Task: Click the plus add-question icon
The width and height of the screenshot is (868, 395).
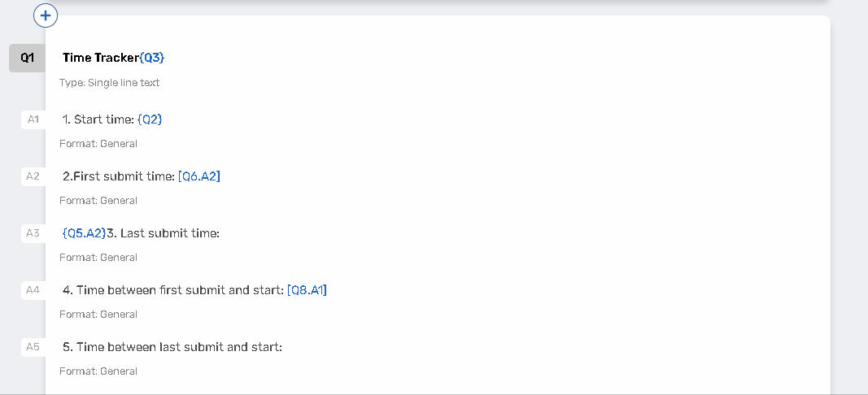Action: (x=46, y=15)
